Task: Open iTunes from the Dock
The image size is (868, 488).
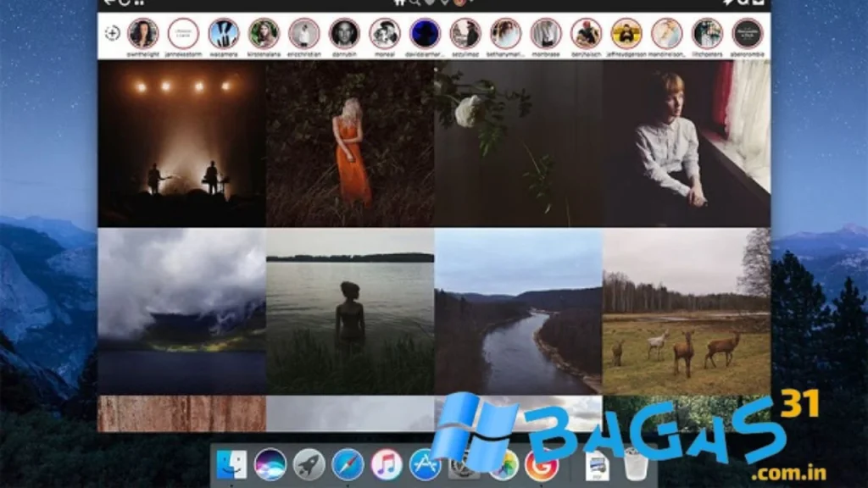Action: click(387, 464)
